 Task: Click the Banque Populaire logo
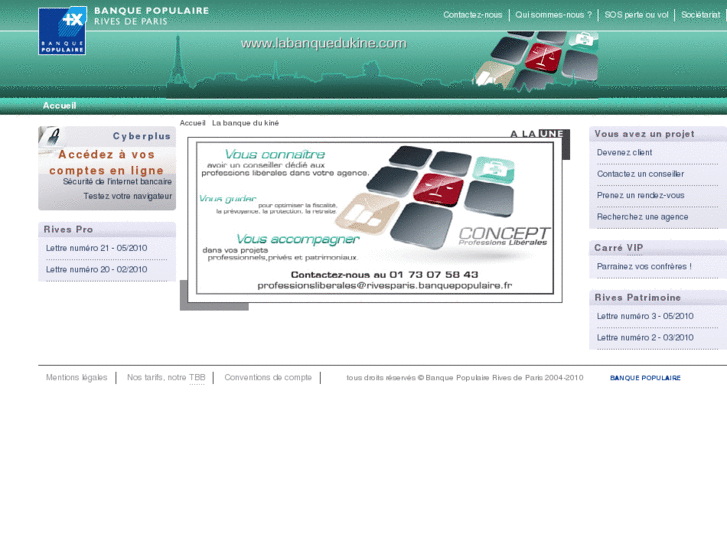62,31
